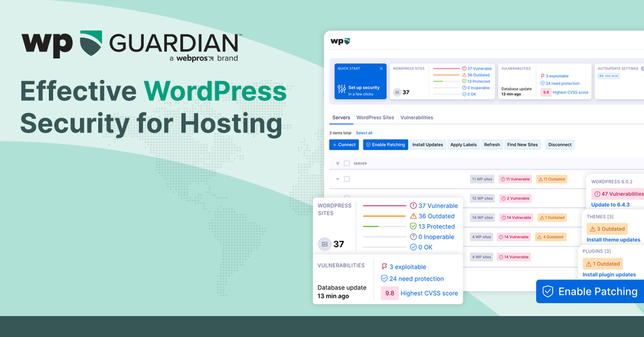
Task: Click the large Enable Patching callout button
Action: pos(590,291)
